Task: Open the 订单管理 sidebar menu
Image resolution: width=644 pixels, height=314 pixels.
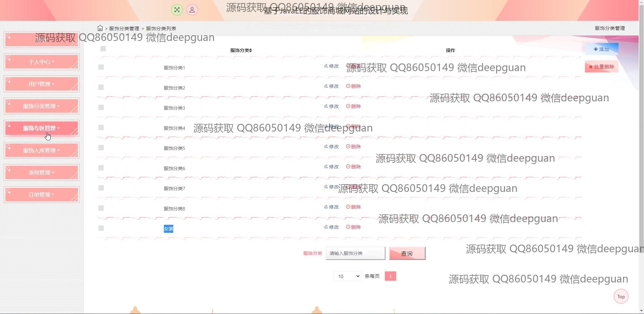Action: tap(41, 195)
